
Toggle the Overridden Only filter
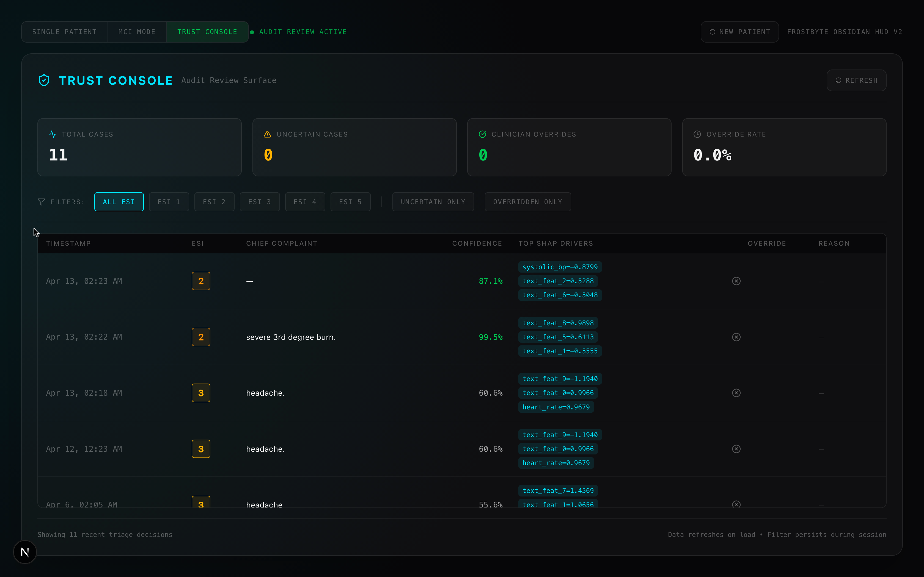tap(527, 202)
